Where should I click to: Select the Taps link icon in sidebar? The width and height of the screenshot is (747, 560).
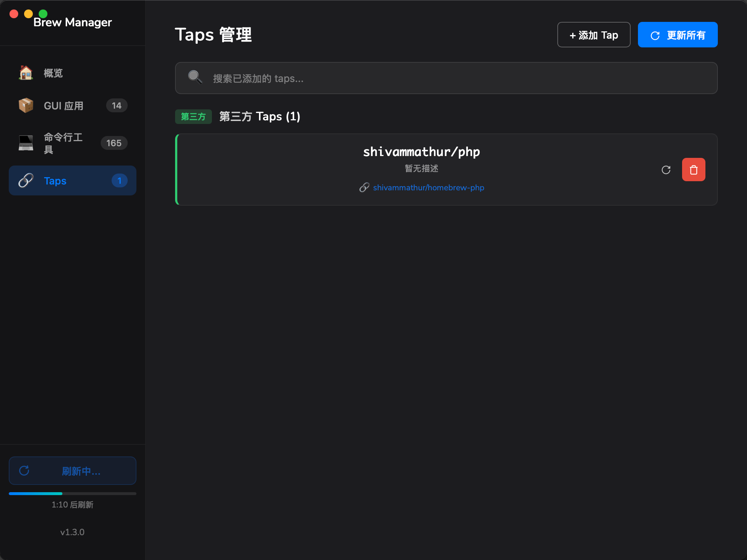26,180
